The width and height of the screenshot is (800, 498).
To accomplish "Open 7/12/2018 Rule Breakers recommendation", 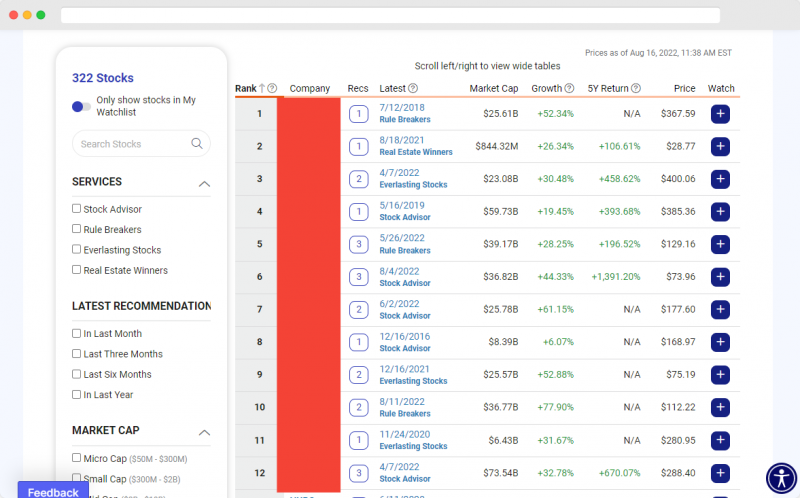I will 405,113.
